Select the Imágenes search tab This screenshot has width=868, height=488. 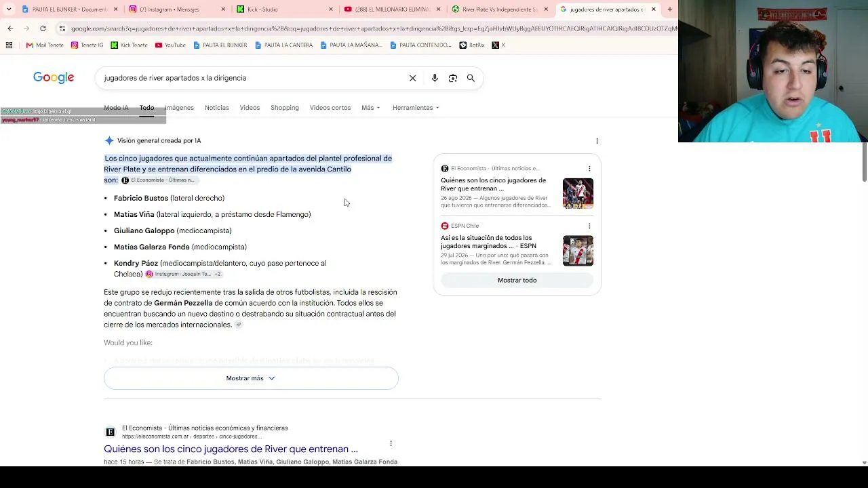[x=180, y=108]
